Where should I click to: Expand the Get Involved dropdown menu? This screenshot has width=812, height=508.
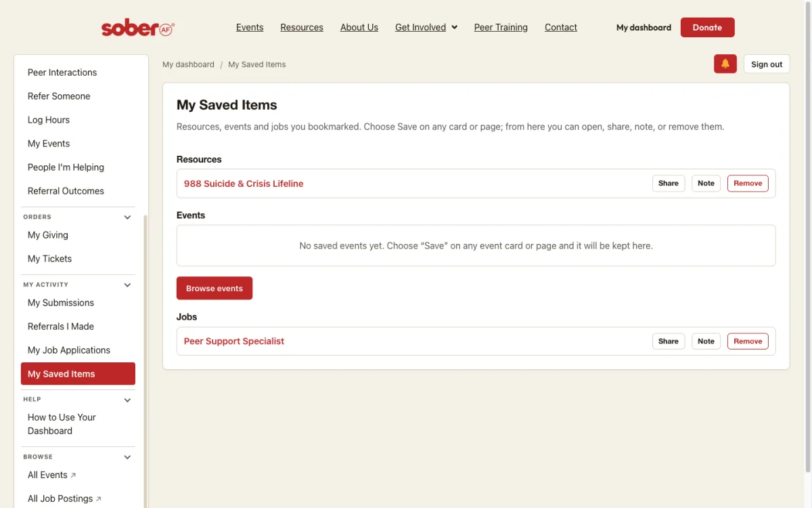pos(426,28)
